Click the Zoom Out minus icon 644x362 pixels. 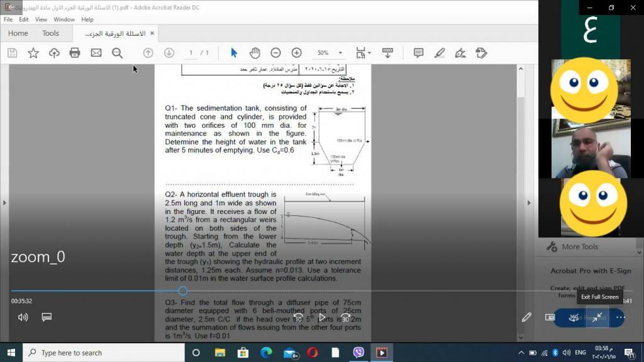[275, 53]
